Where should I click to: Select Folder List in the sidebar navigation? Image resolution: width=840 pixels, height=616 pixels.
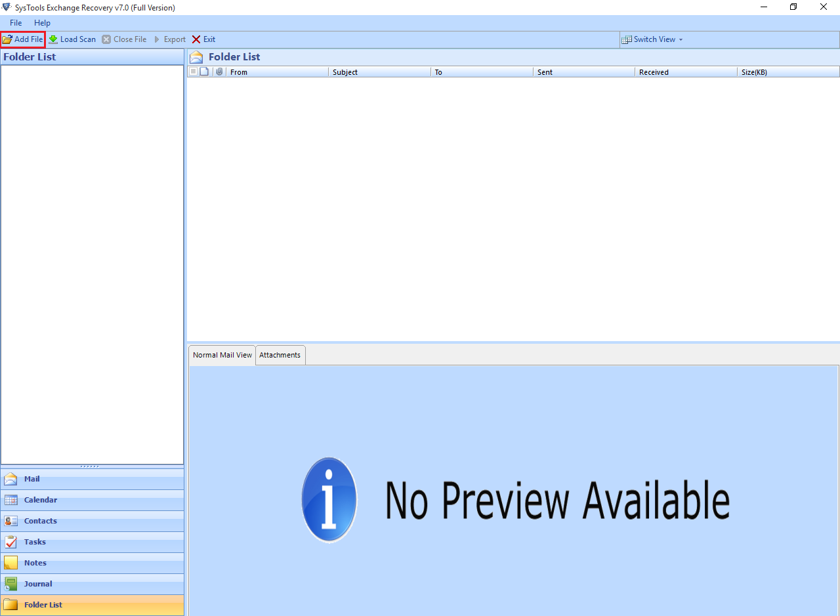tap(92, 605)
